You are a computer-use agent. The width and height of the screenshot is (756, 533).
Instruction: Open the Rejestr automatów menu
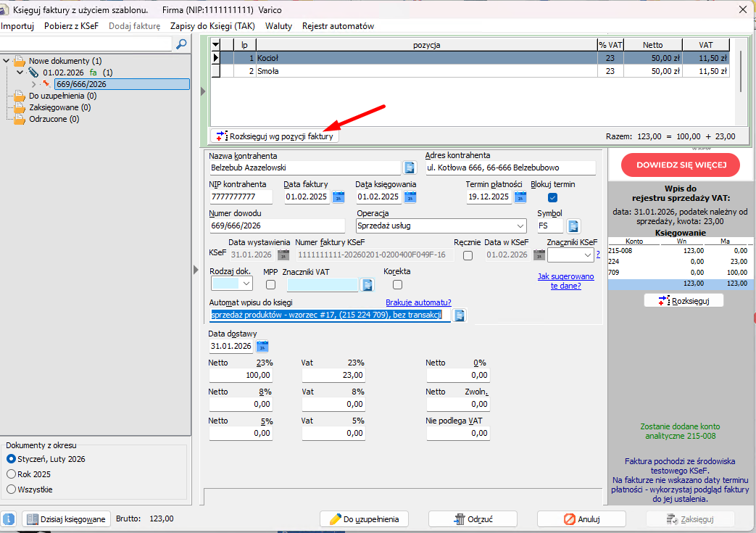(x=338, y=26)
